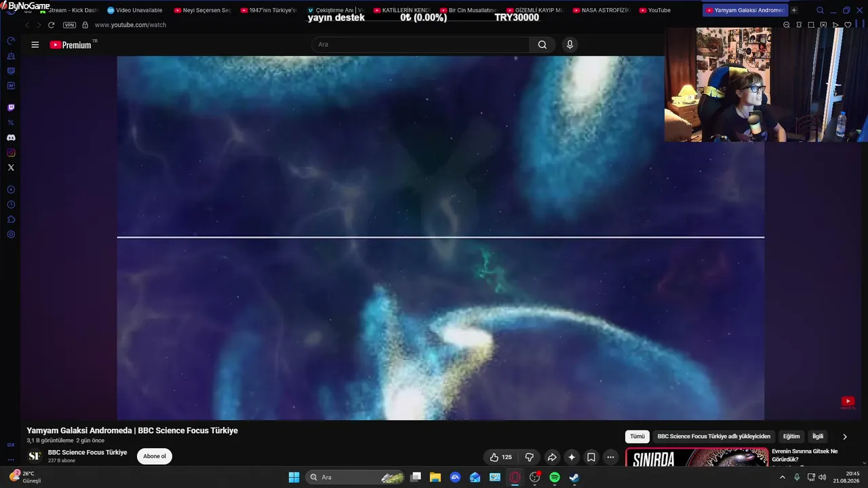The image size is (868, 488).
Task: Switch to Neyi Seçersen Seç tab
Action: coord(201,10)
